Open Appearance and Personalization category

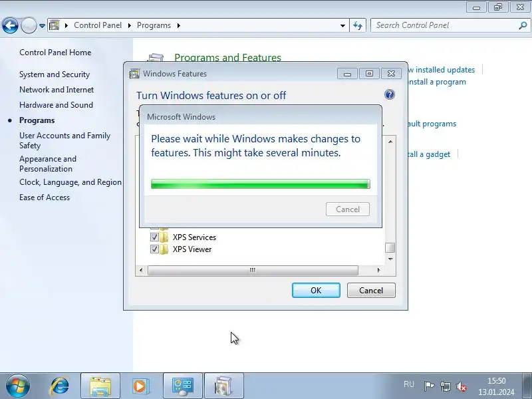click(x=48, y=164)
